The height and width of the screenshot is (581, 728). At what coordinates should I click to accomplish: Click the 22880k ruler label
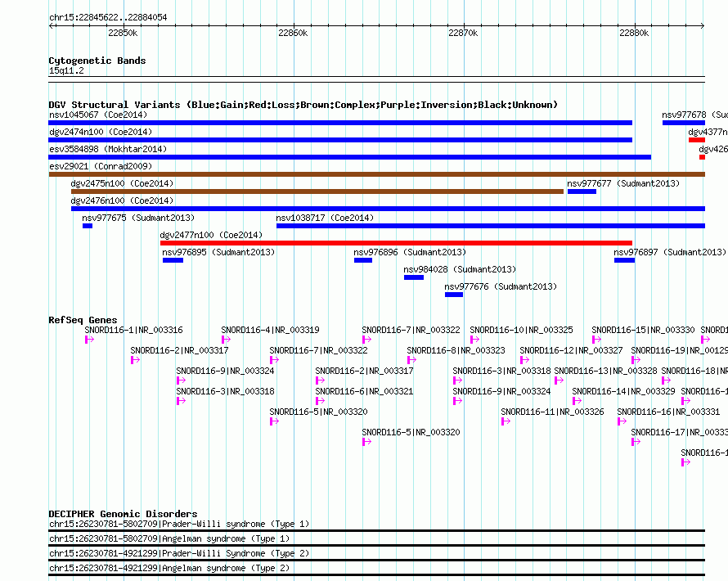click(634, 33)
